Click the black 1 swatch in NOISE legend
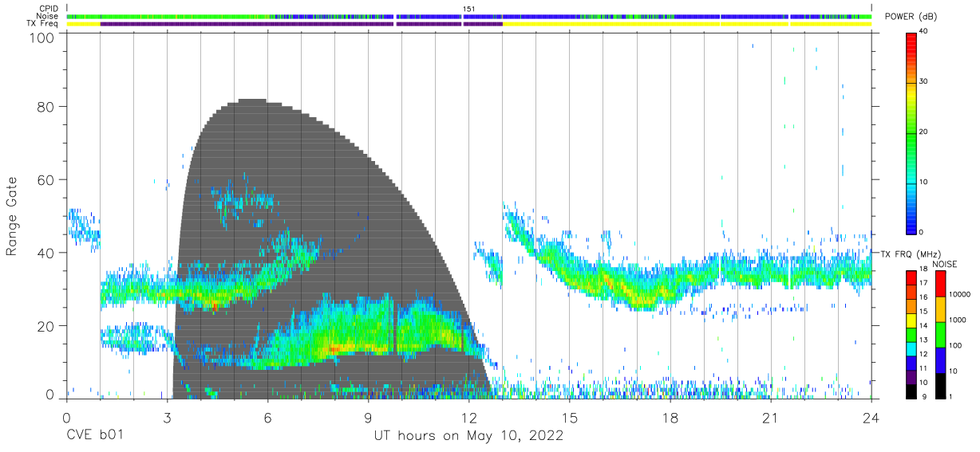The image size is (980, 452). (x=940, y=386)
